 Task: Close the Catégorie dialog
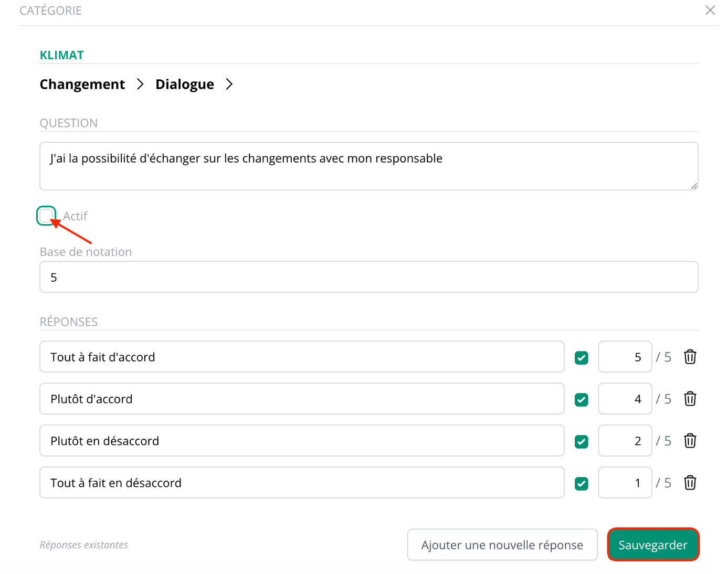[x=710, y=10]
